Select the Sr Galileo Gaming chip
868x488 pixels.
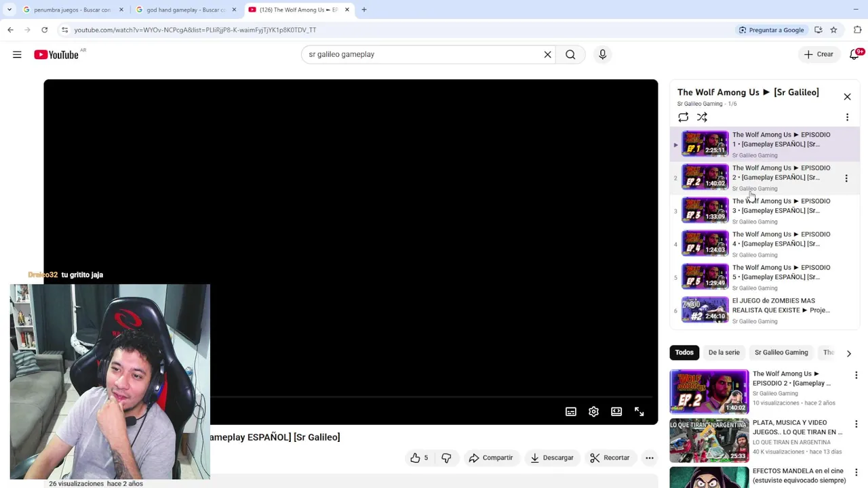point(781,352)
